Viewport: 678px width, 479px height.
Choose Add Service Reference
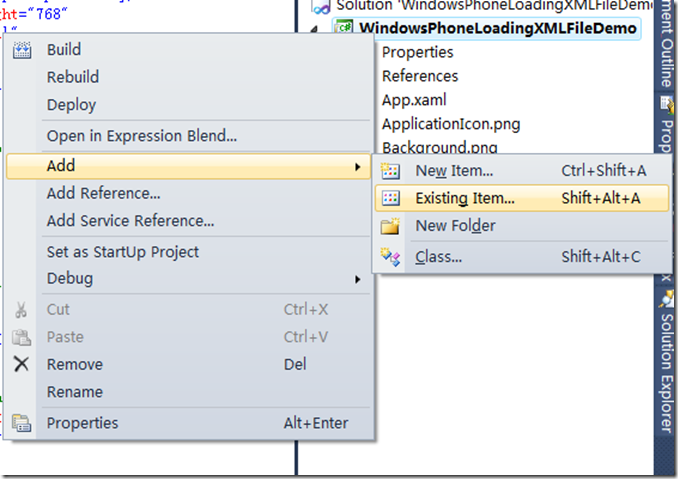[x=188, y=221]
